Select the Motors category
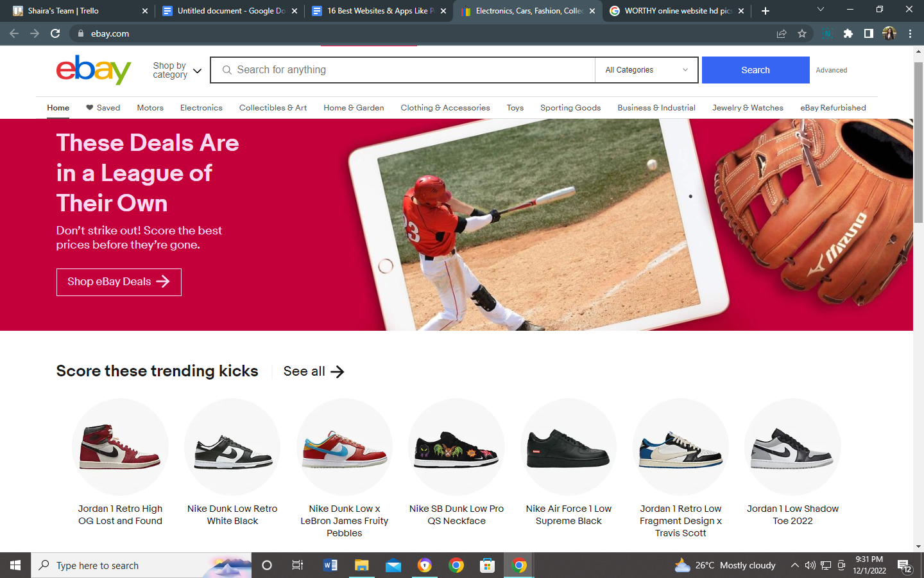This screenshot has height=578, width=924. [150, 108]
